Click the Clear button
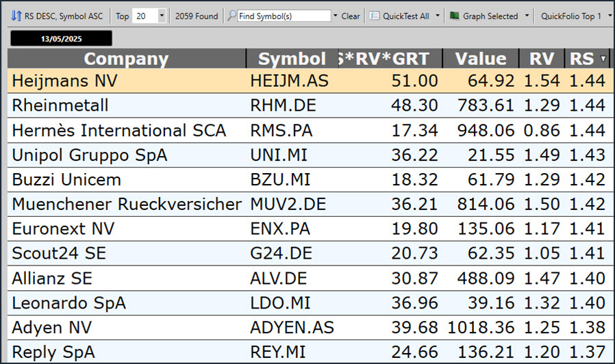Image resolution: width=615 pixels, height=364 pixels. coord(350,16)
